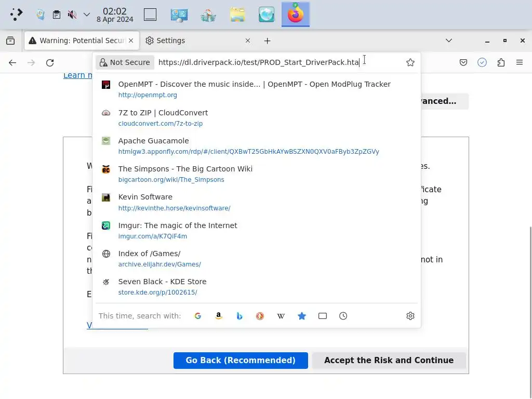Search history this time

click(343, 316)
